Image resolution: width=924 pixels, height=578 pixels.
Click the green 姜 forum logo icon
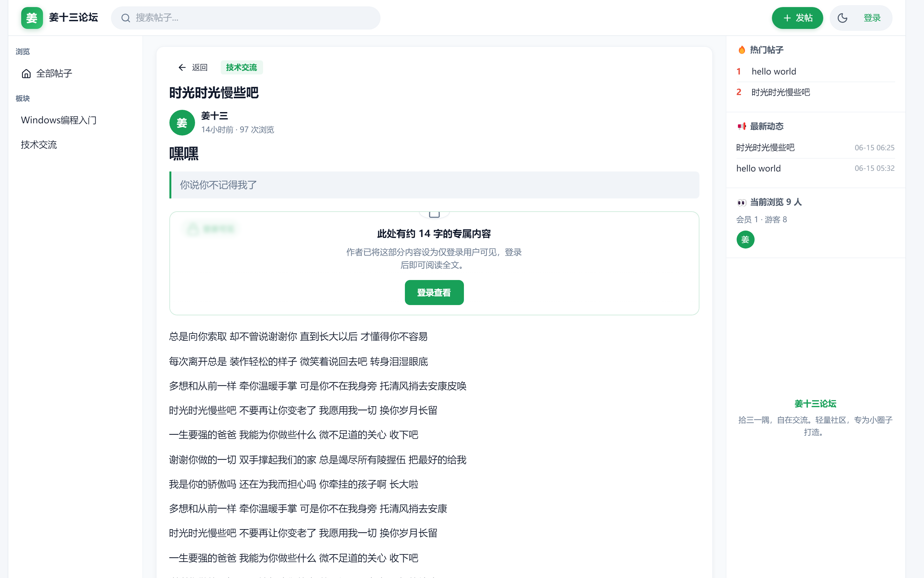pos(32,18)
